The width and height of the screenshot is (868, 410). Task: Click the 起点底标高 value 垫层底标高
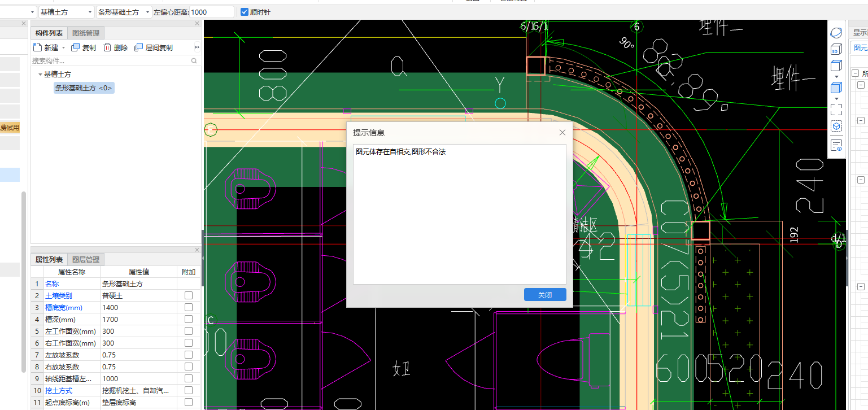(x=138, y=402)
